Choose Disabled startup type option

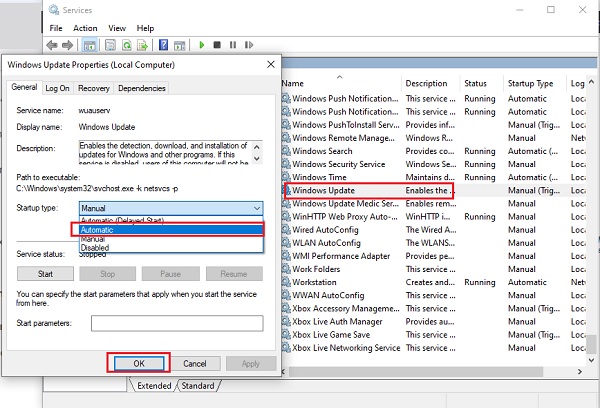(171, 248)
